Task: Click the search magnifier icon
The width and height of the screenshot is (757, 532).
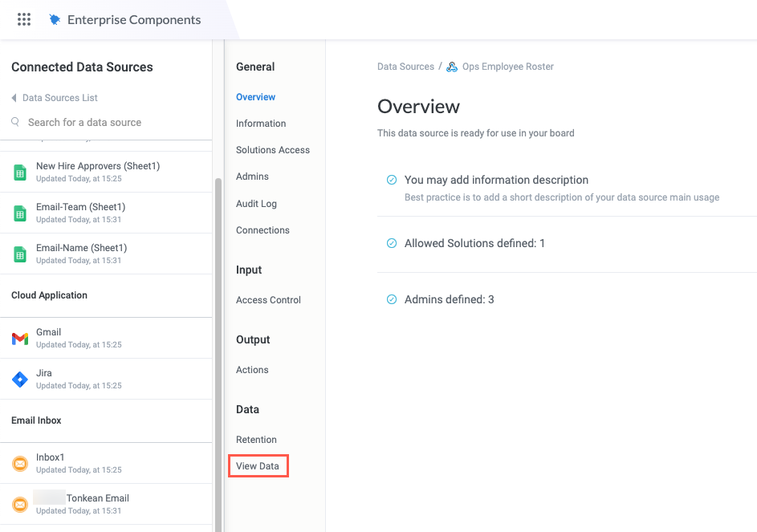Action: [15, 121]
